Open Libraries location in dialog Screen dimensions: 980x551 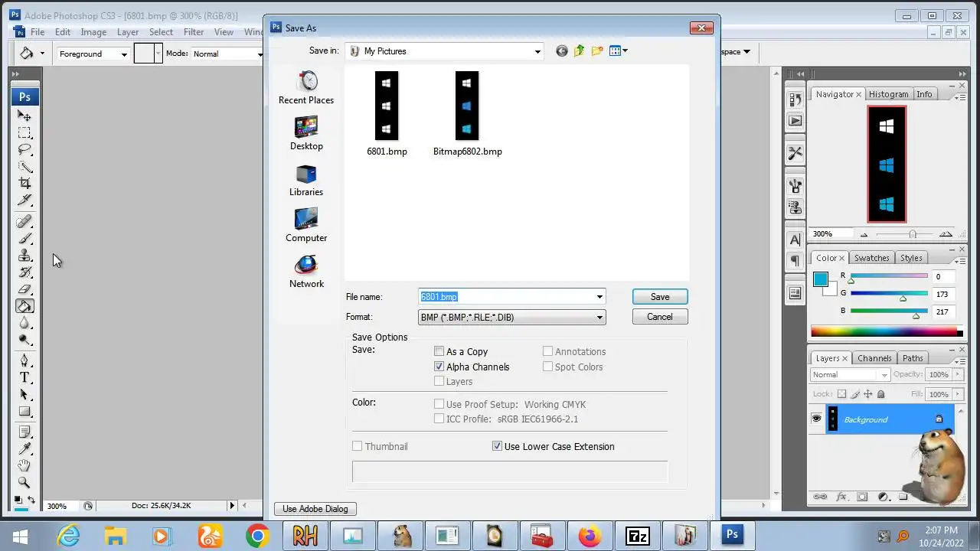pyautogui.click(x=306, y=179)
